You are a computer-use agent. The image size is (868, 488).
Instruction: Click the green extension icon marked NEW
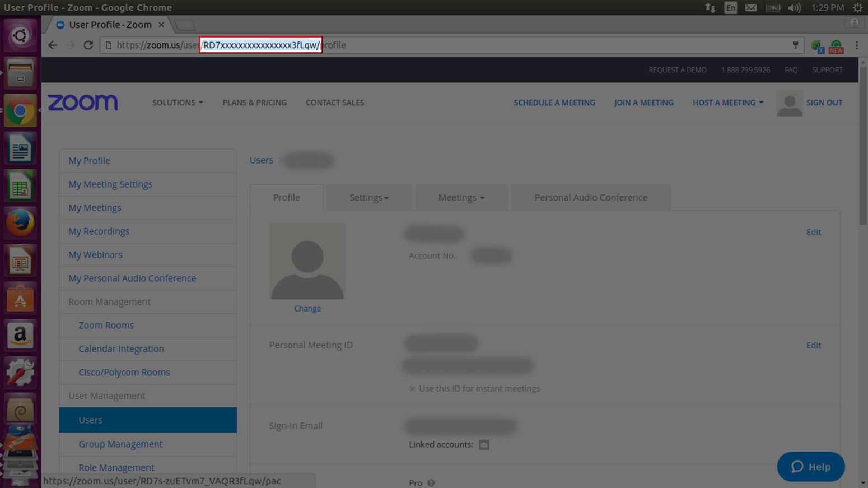pos(836,47)
